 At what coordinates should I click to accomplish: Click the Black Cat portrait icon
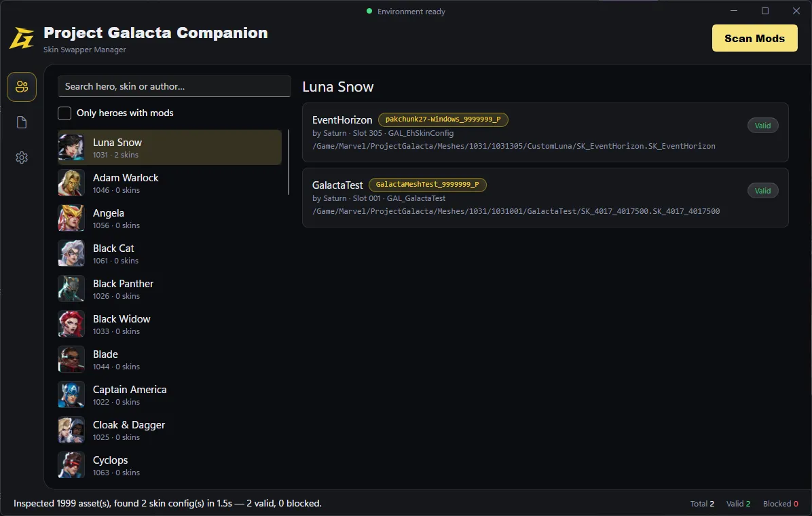71,253
